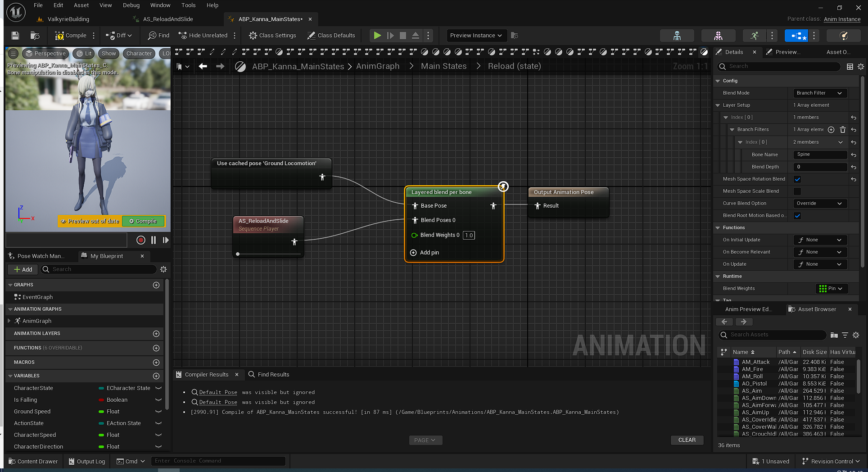The height and width of the screenshot is (472, 868).
Task: Switch to Skeleton editor mode icon
Action: (677, 36)
